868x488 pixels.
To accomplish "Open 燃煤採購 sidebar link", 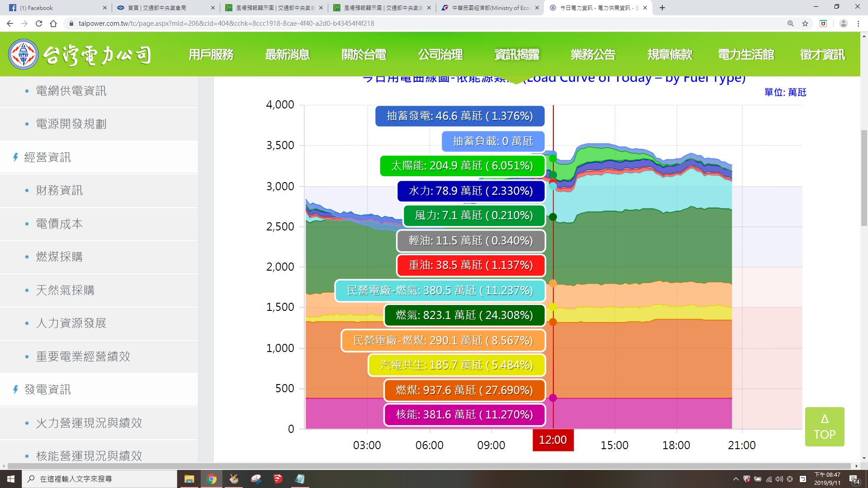I will point(59,257).
